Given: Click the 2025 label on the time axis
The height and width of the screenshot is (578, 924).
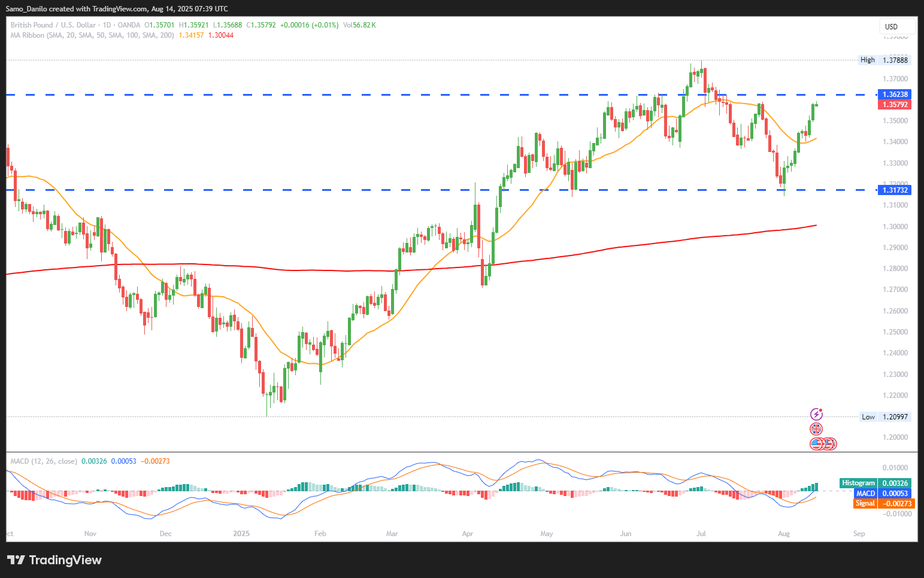Looking at the screenshot, I should coord(241,533).
